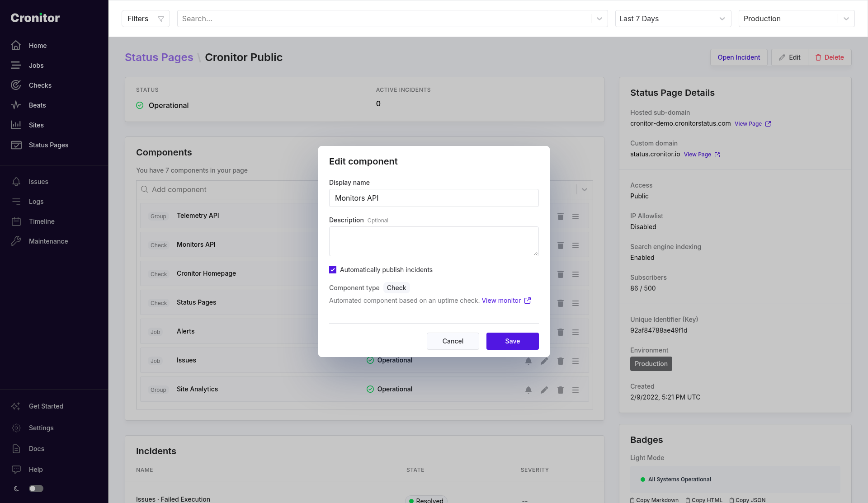Open the Last 7 Days dropdown
The image size is (868, 503).
pyautogui.click(x=673, y=19)
